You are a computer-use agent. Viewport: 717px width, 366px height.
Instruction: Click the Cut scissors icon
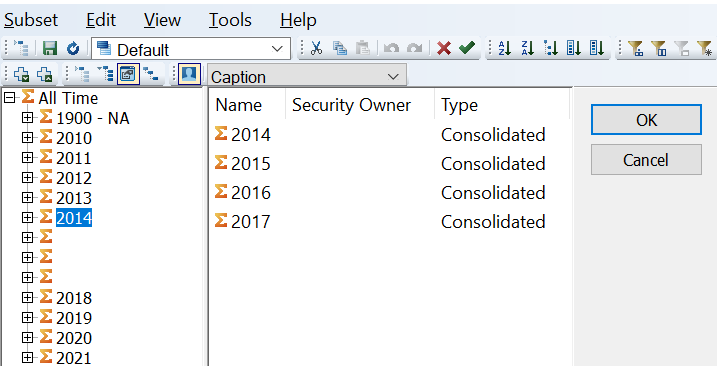coord(316,48)
